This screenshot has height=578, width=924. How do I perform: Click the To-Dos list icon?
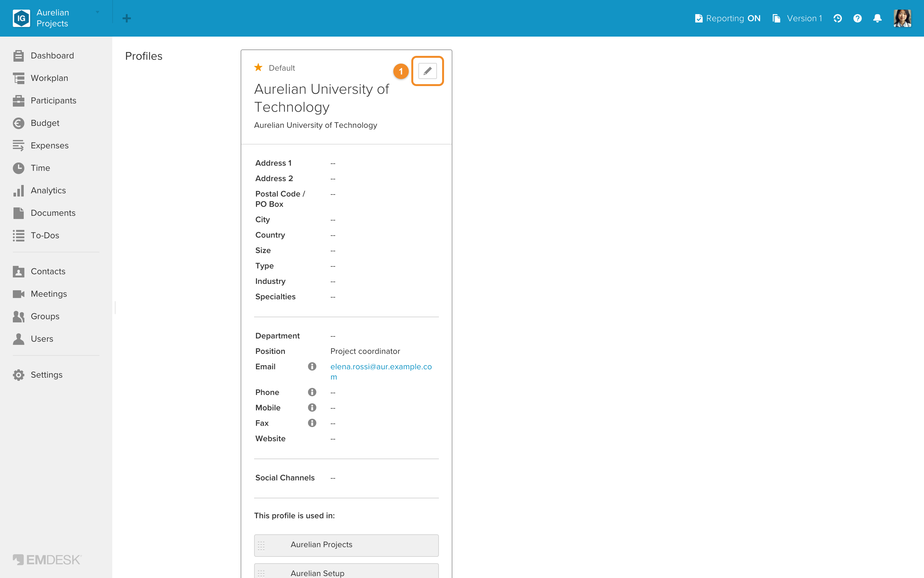pos(18,235)
